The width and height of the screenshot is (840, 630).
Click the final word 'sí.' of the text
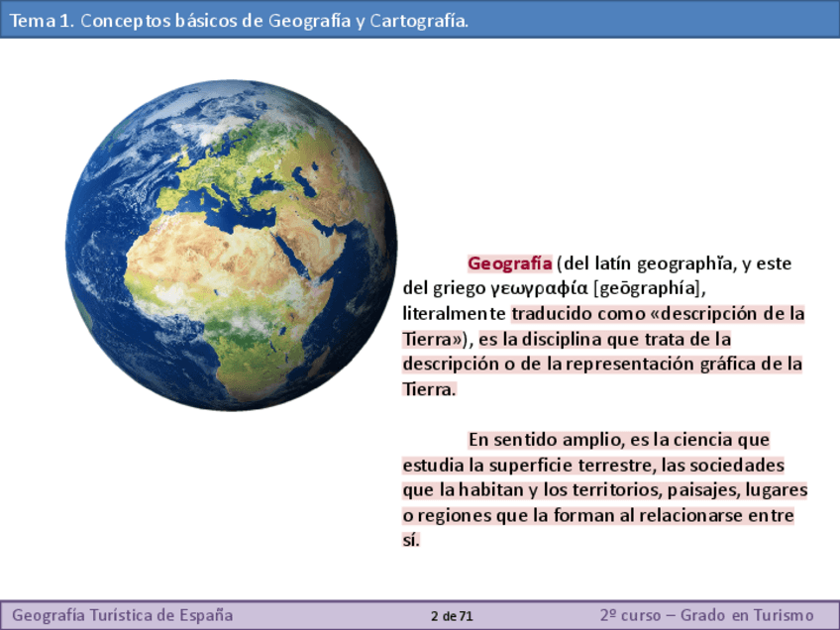pos(411,540)
